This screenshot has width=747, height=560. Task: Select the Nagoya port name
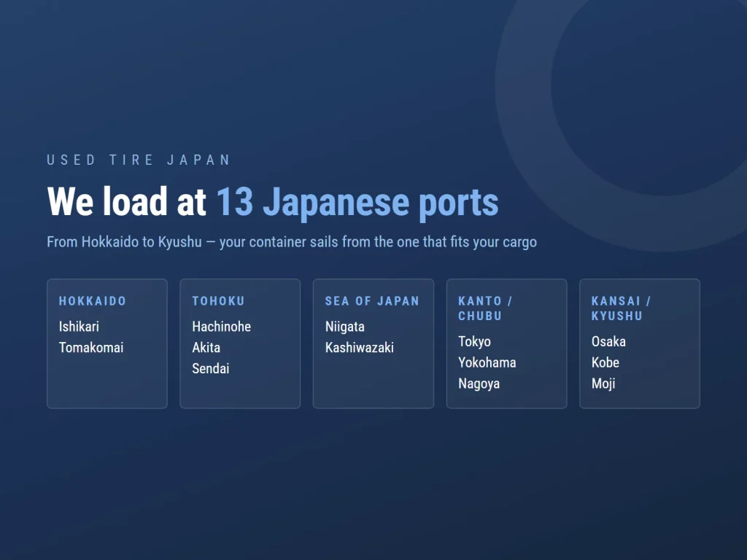pos(479,384)
